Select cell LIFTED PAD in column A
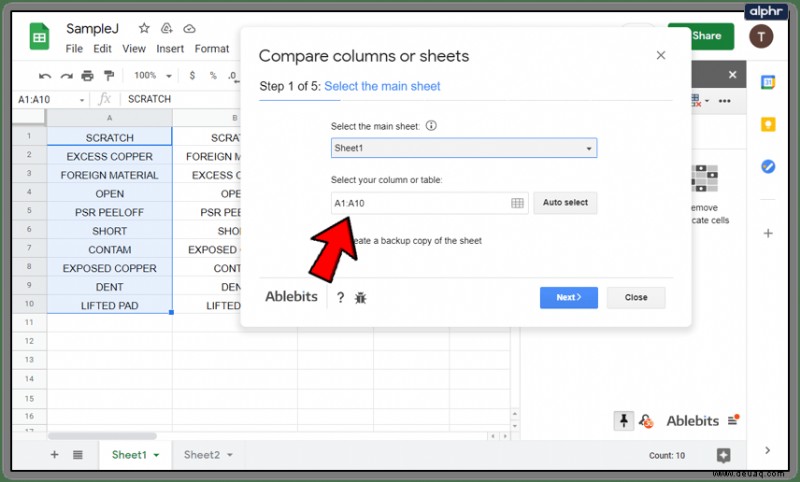This screenshot has height=482, width=800. pos(110,306)
